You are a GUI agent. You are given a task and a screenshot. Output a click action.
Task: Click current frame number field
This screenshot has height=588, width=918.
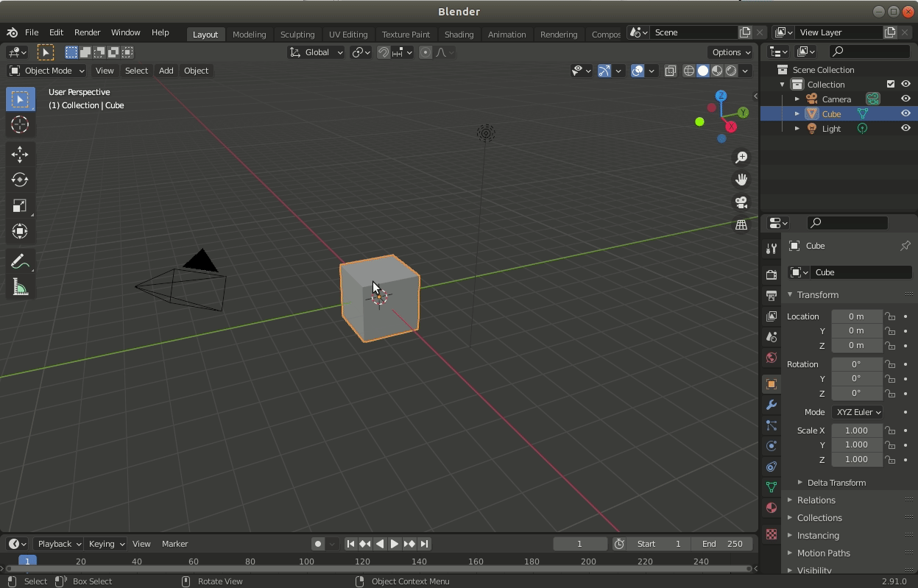pos(579,544)
